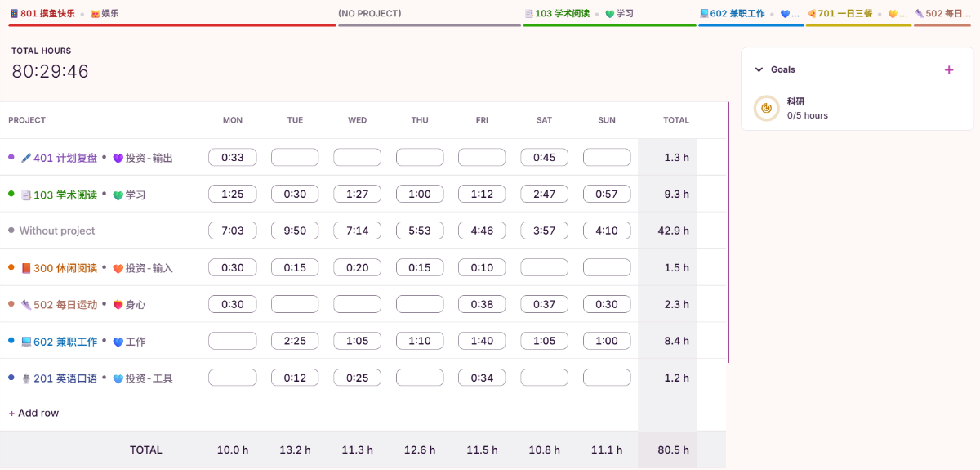
Task: Click the plus icon to add goal
Action: click(949, 70)
